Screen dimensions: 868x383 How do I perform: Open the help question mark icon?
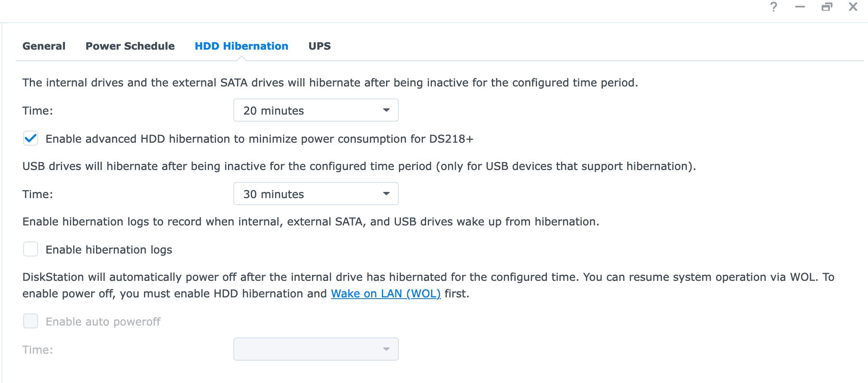pos(774,7)
